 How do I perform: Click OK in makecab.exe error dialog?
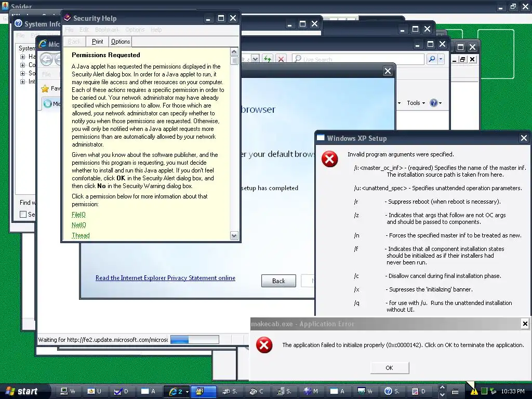pyautogui.click(x=390, y=368)
